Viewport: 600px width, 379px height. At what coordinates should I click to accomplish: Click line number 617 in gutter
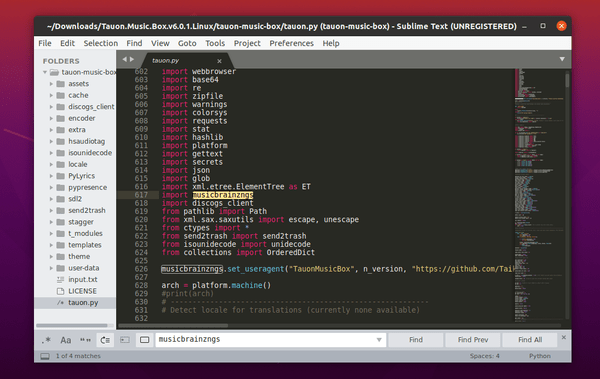tap(141, 195)
